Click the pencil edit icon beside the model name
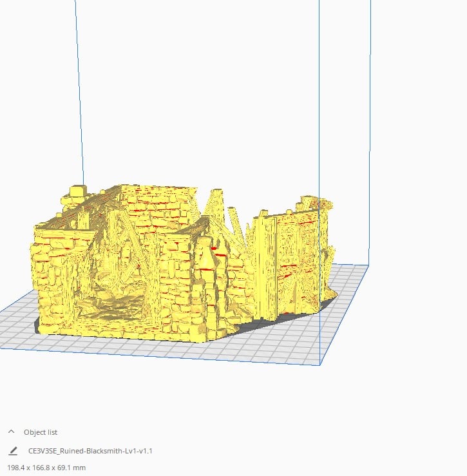This screenshot has height=476, width=467. tap(13, 451)
